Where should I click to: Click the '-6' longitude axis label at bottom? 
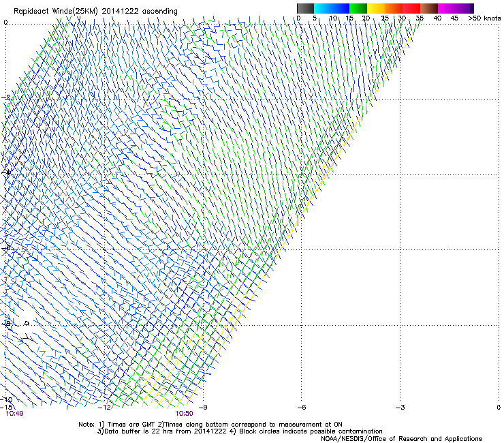(x=301, y=408)
